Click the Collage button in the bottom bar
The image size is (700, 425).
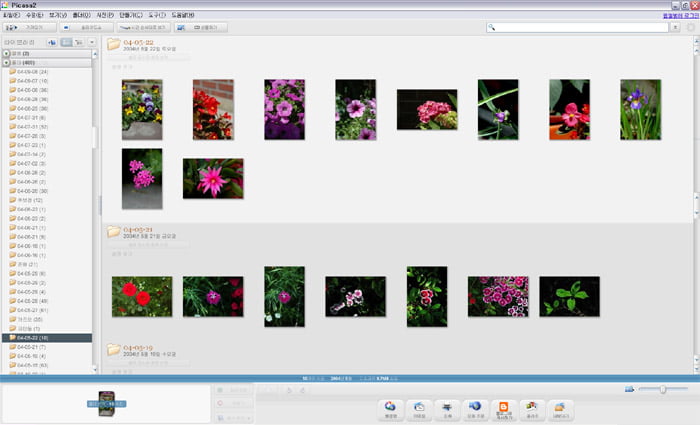(x=532, y=409)
